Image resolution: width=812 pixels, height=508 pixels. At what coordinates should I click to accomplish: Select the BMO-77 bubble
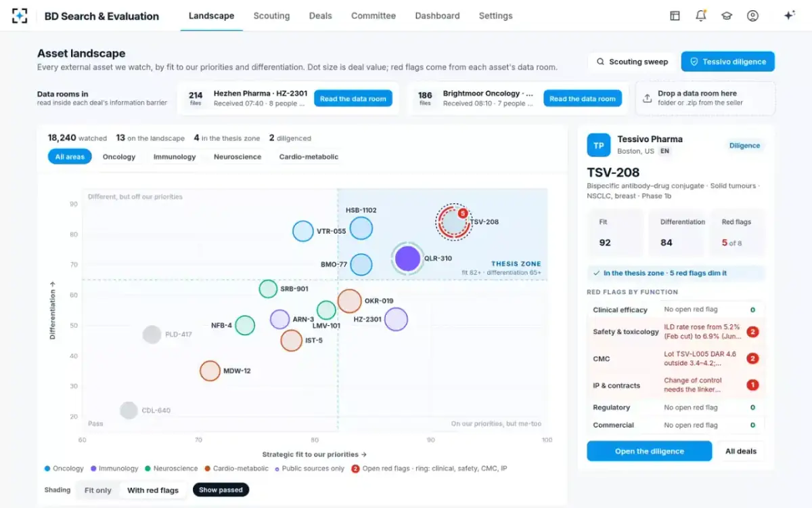coord(361,264)
